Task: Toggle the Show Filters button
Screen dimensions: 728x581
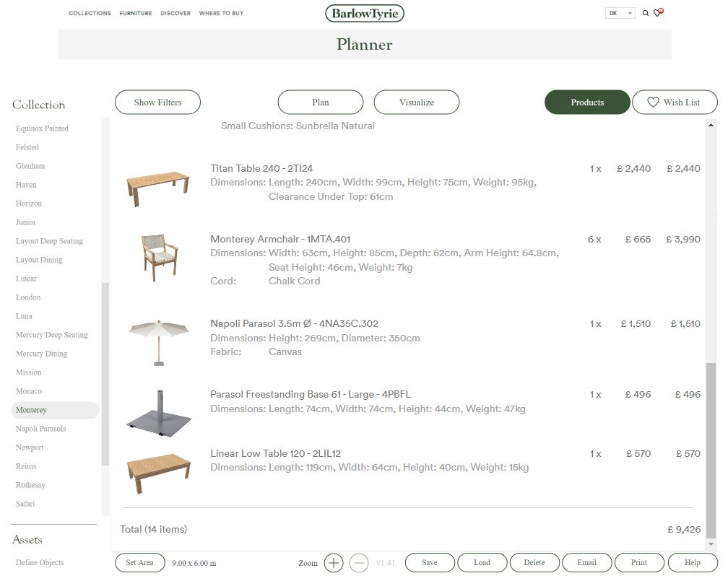Action: pyautogui.click(x=157, y=102)
